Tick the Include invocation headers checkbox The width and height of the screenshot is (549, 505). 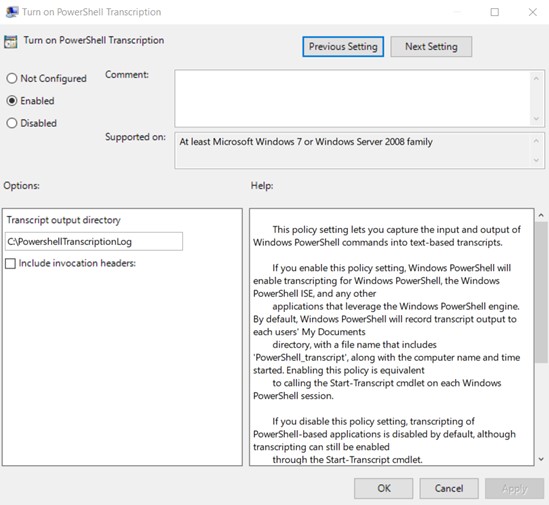11,263
